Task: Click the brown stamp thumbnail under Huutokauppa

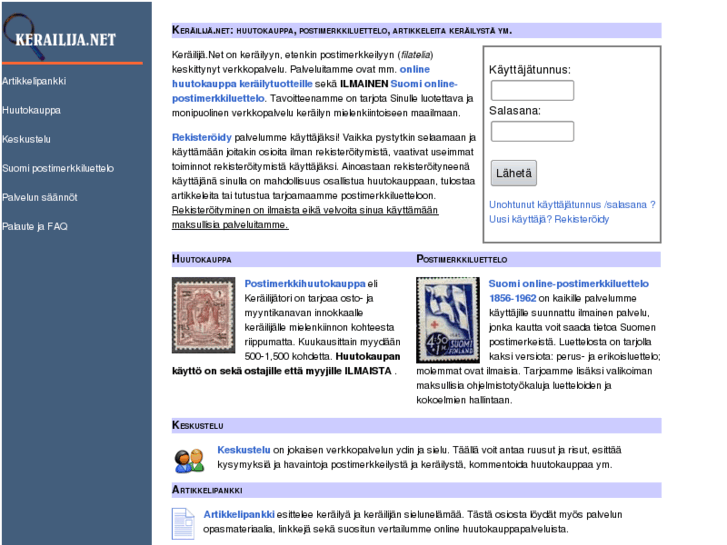Action: (x=204, y=315)
